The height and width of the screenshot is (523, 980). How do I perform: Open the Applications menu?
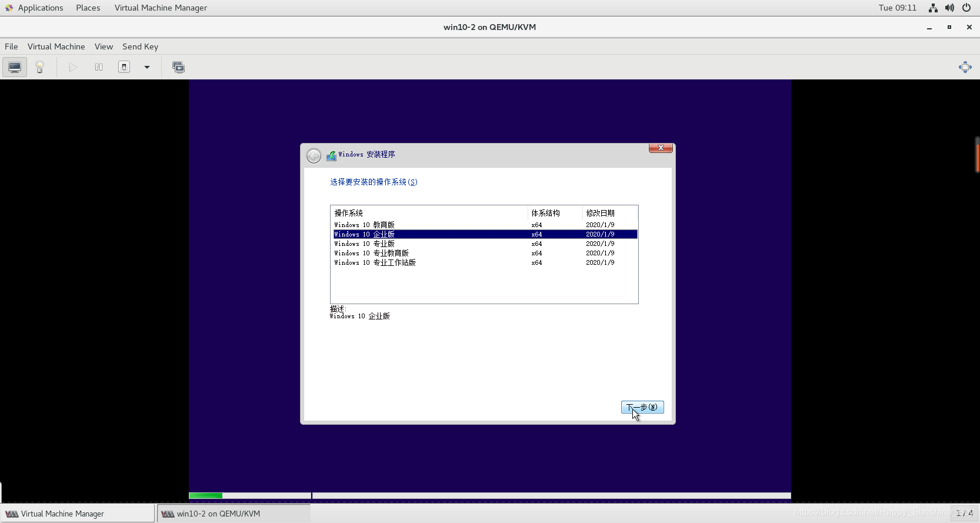pos(40,8)
